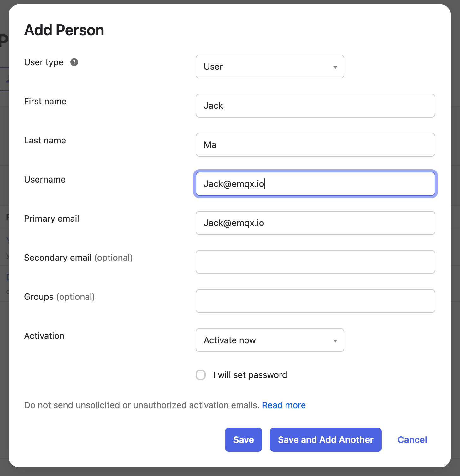The width and height of the screenshot is (460, 476).
Task: Expand the Activation dropdown showing Activate now
Action: (x=270, y=340)
